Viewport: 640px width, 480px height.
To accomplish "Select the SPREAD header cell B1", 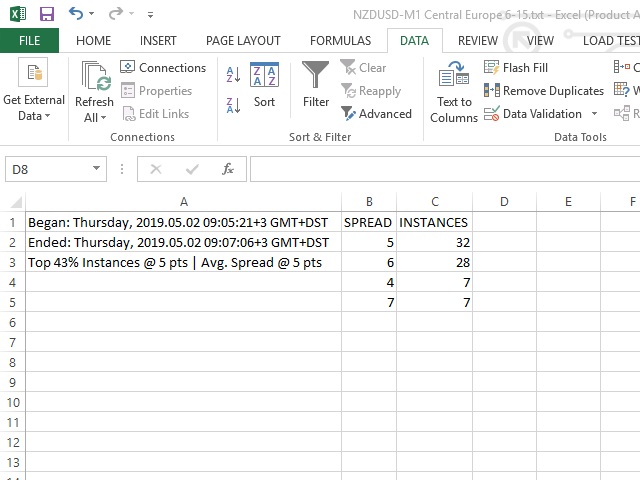I will click(368, 222).
